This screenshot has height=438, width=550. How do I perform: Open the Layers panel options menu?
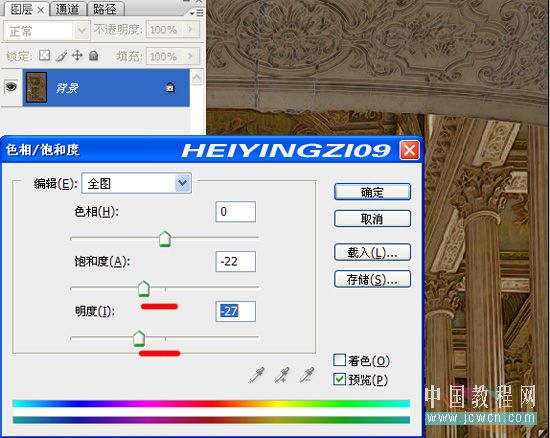197,13
